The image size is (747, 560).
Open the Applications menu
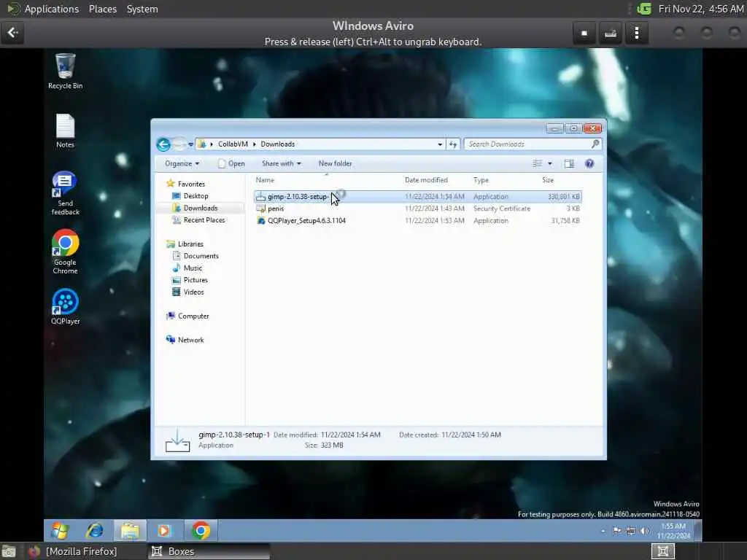tap(52, 9)
